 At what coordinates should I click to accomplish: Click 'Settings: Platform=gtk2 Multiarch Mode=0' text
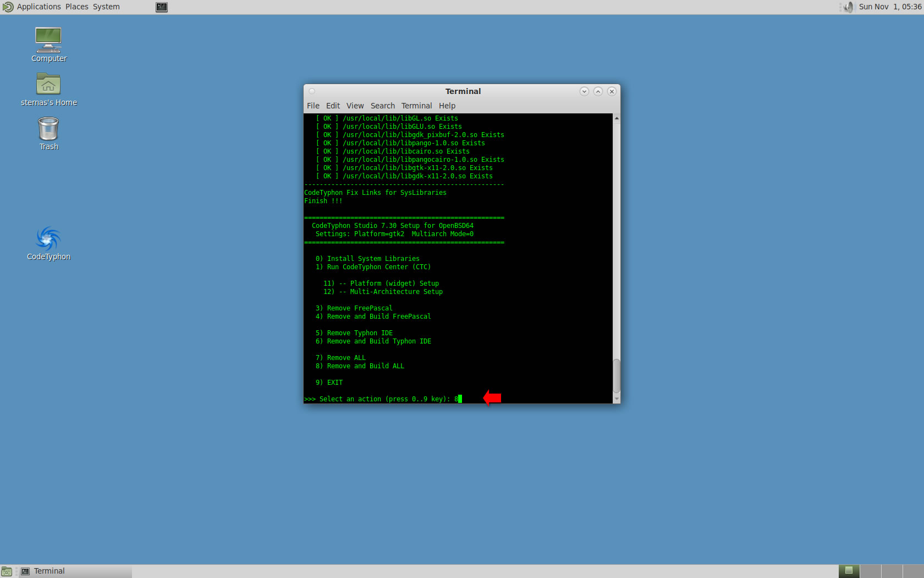(x=394, y=234)
